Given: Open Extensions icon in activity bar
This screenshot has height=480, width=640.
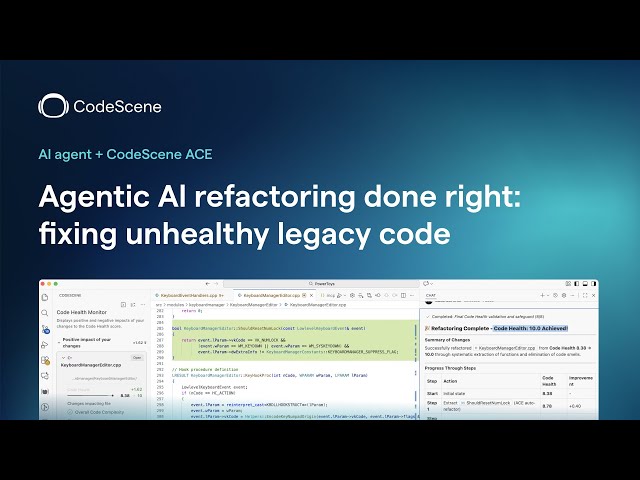Looking at the screenshot, I should (x=45, y=360).
